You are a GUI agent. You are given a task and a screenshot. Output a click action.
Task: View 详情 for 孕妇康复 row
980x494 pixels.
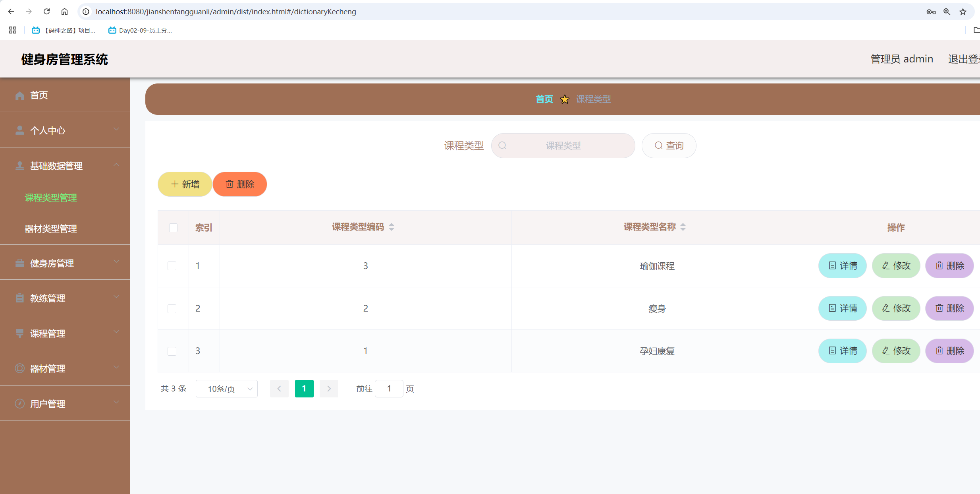[x=843, y=351]
